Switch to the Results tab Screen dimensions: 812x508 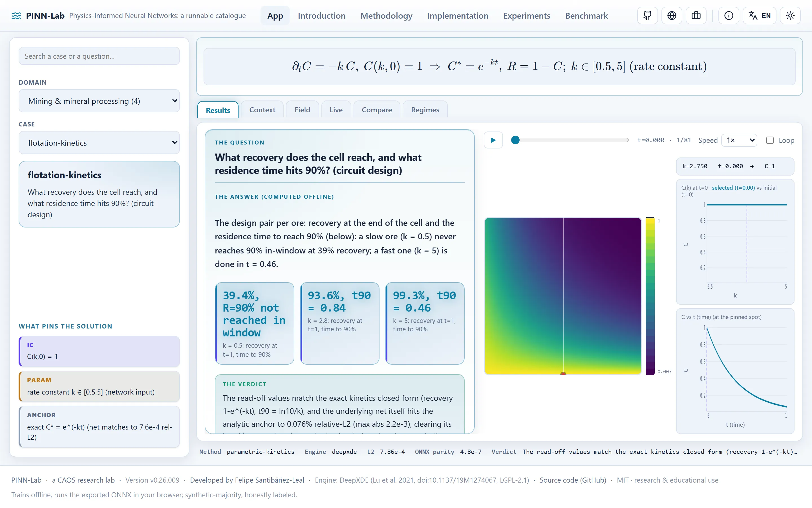point(218,110)
